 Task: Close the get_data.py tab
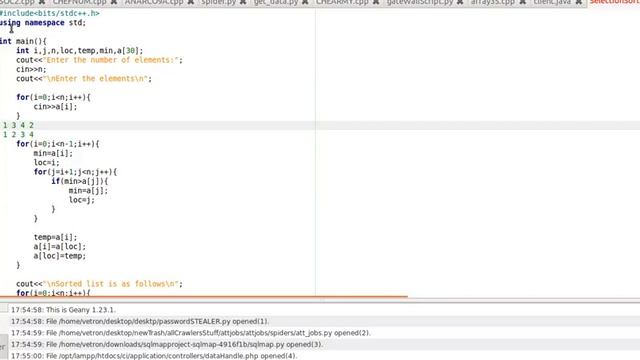[305, 2]
